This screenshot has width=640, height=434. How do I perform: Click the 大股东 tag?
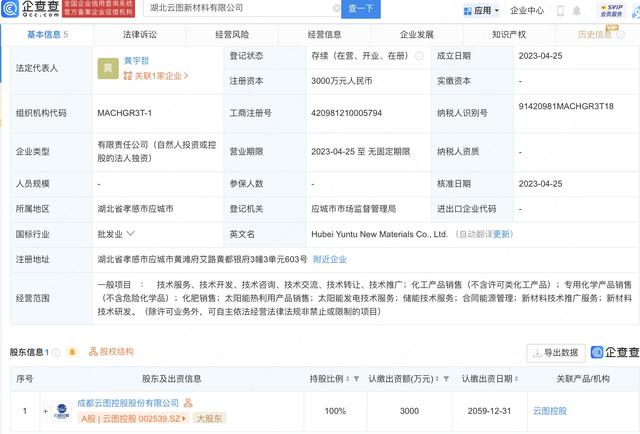pos(209,418)
